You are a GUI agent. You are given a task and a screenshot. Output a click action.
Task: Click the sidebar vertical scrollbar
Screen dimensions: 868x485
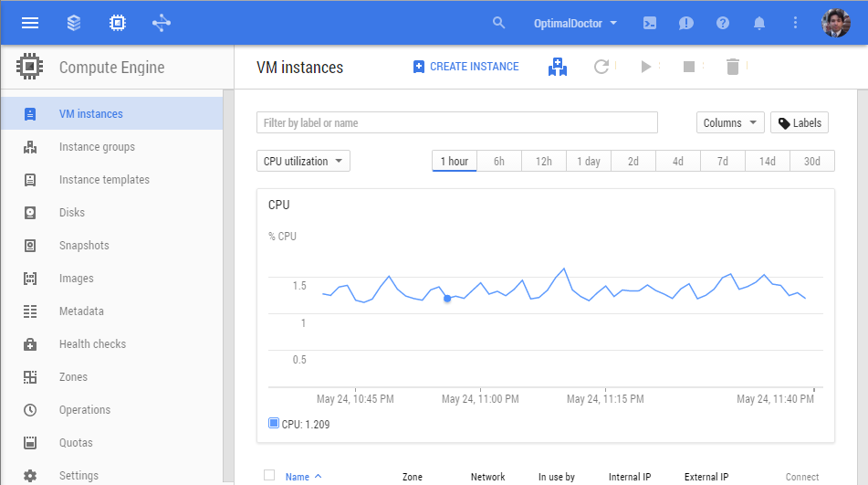[x=228, y=286]
